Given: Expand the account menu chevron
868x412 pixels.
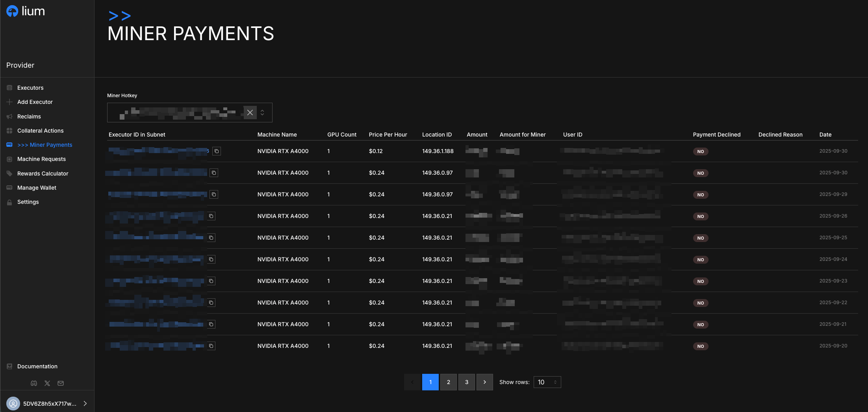Looking at the screenshot, I should [85, 403].
